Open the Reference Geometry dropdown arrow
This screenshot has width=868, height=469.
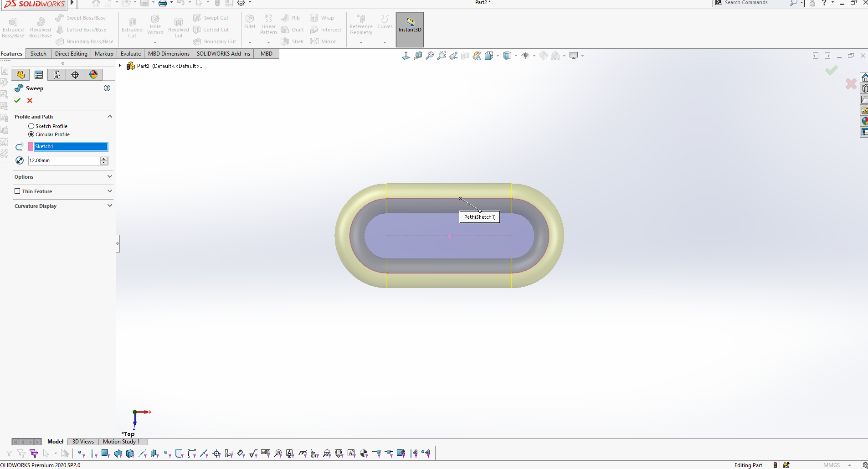(x=361, y=43)
